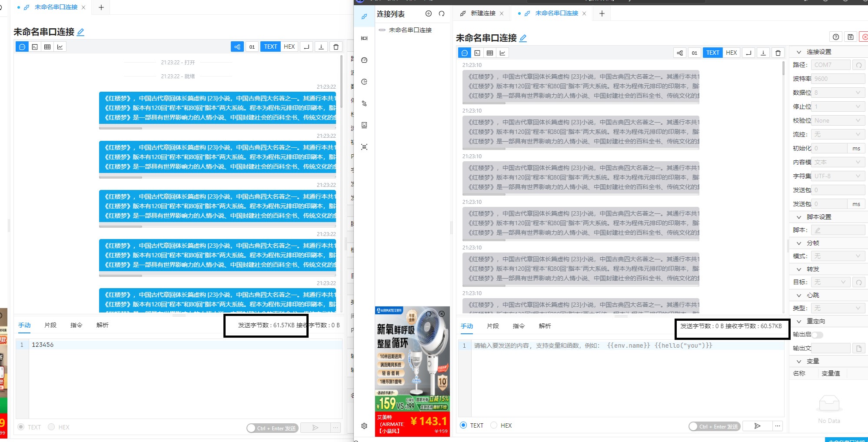868x442 pixels.
Task: Toggle Ctrl + Enter 发送 in left window
Action: tap(272, 428)
